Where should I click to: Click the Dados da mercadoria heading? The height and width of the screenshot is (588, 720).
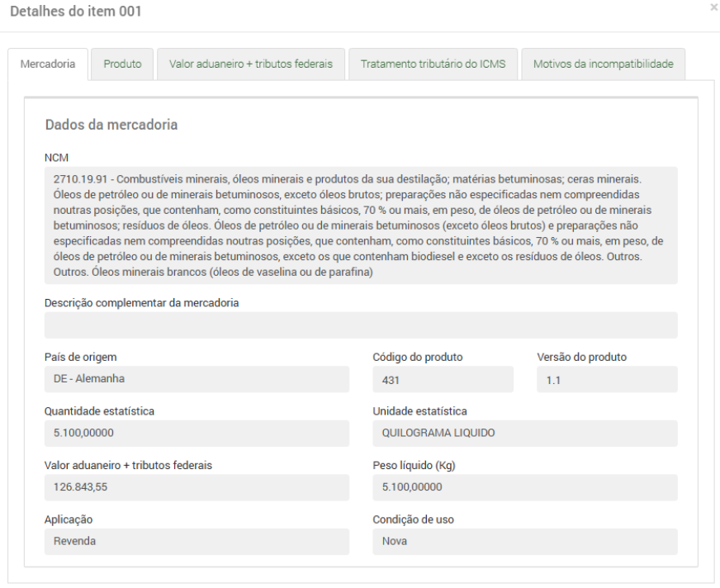111,126
